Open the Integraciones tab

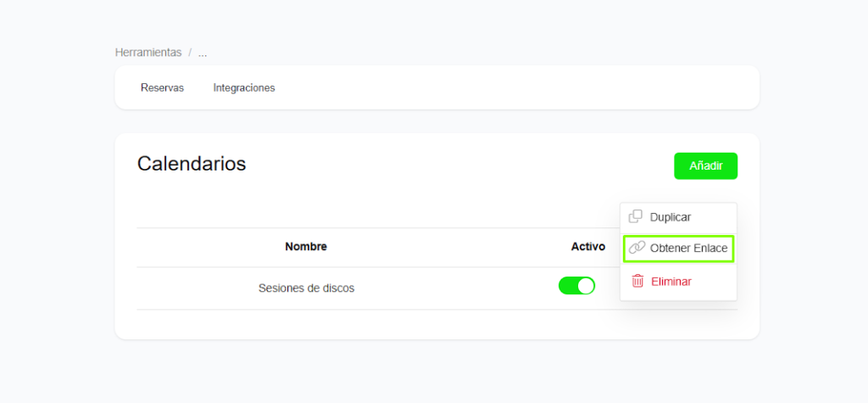point(244,87)
